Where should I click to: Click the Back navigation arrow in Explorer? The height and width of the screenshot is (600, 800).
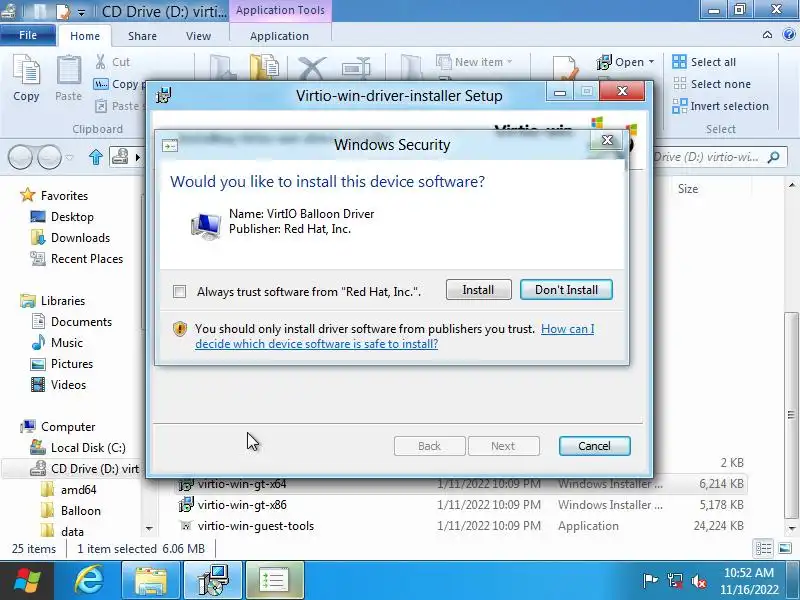[x=20, y=157]
